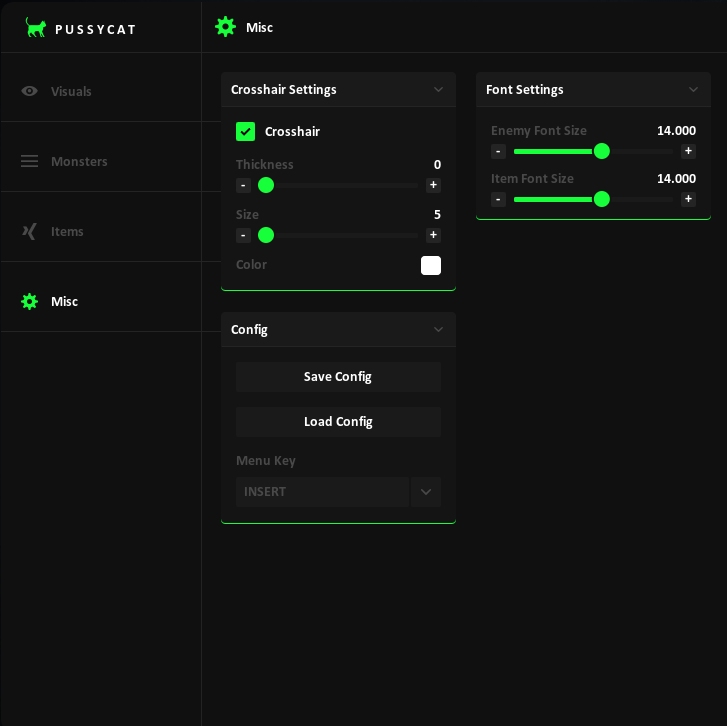Click the green gear icon in sidebar
Image resolution: width=727 pixels, height=726 pixels.
tap(30, 301)
